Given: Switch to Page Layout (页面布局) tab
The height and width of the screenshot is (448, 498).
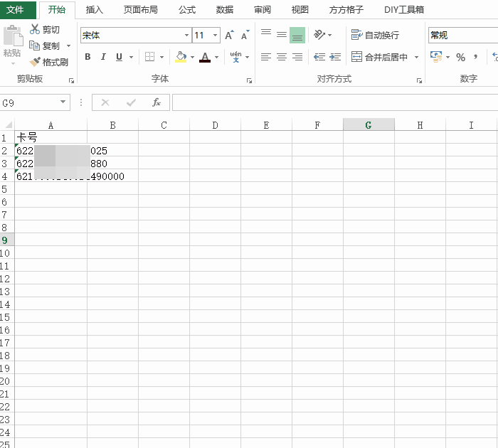Looking at the screenshot, I should (140, 10).
